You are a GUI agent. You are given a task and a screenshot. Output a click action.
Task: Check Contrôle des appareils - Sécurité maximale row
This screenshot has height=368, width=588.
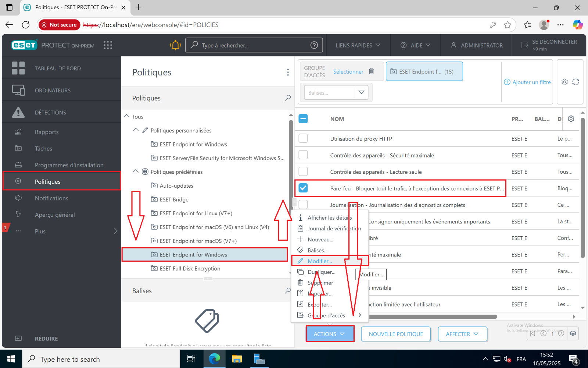point(303,155)
